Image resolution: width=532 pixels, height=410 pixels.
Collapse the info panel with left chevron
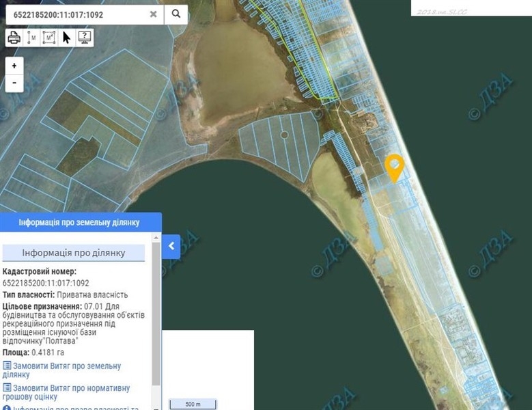pyautogui.click(x=171, y=246)
